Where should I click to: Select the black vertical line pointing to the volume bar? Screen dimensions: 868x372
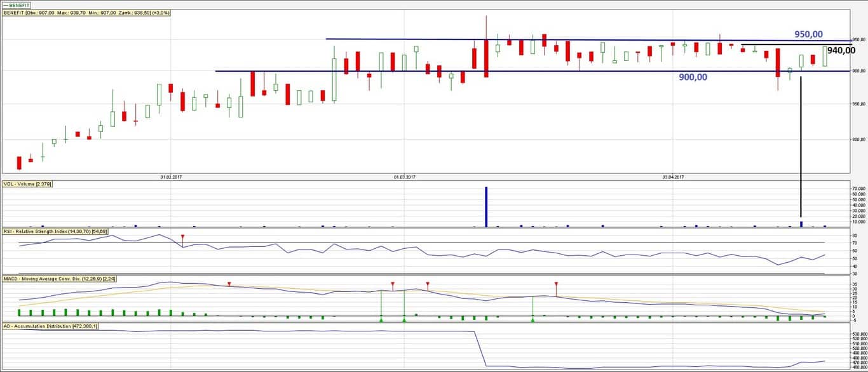801,146
